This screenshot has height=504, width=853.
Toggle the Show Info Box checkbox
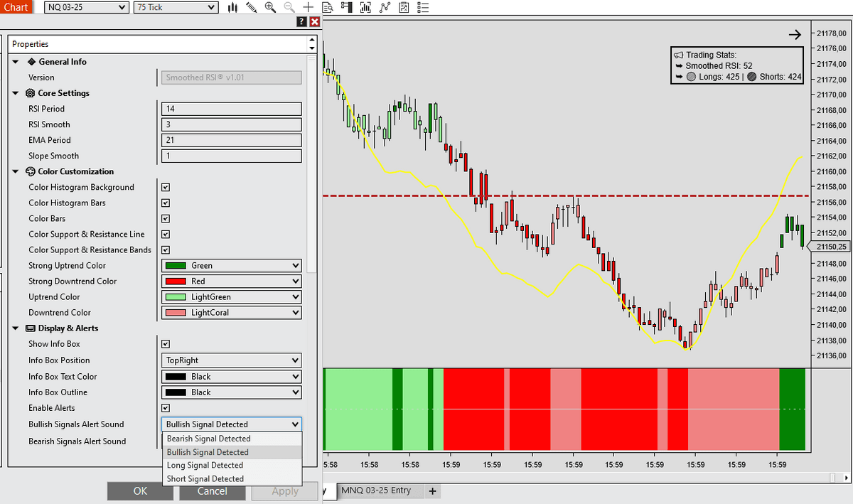[166, 344]
